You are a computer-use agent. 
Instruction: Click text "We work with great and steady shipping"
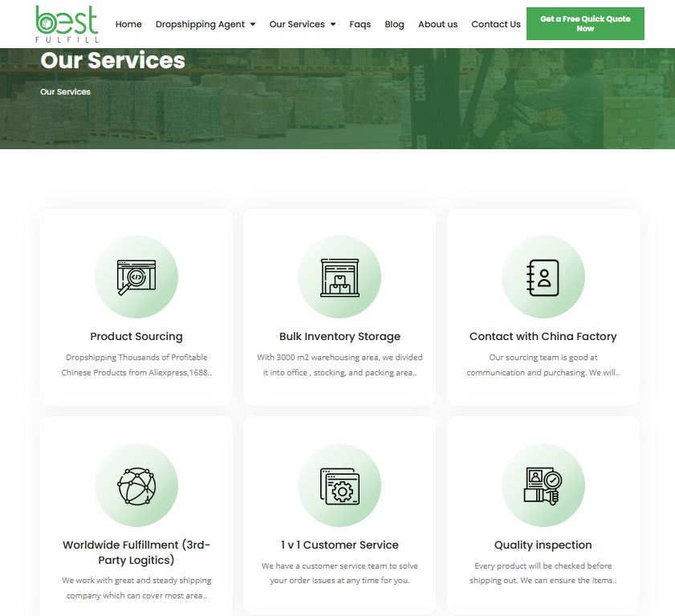(136, 580)
